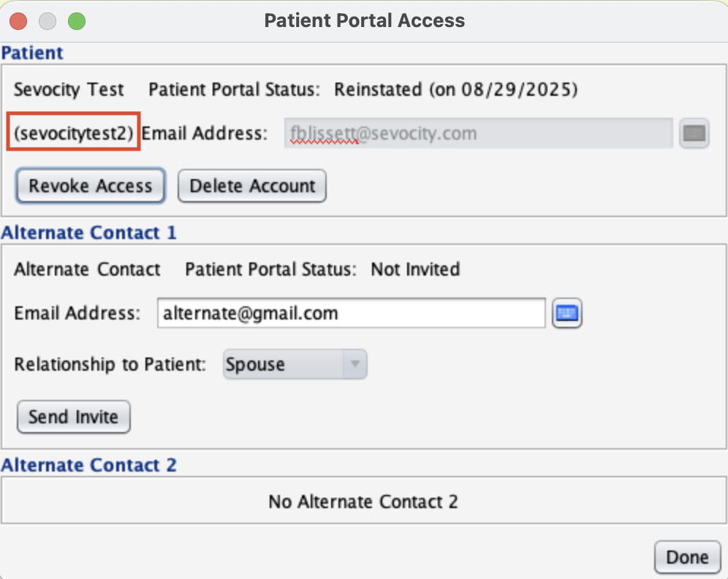This screenshot has width=728, height=579.
Task: Click the Sevocity Test patient name
Action: 69,90
